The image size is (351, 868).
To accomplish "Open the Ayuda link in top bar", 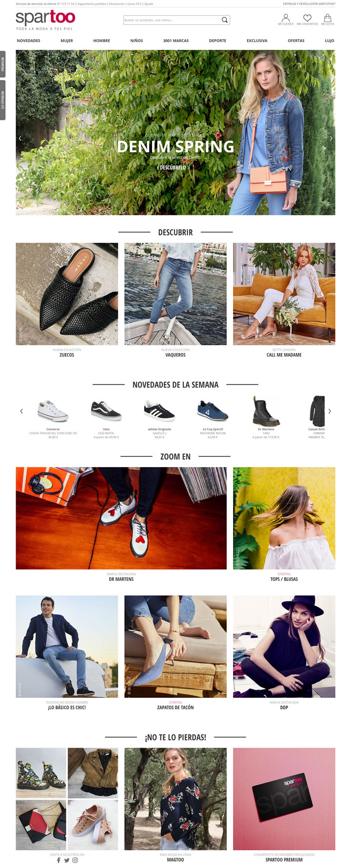I will pyautogui.click(x=149, y=4).
